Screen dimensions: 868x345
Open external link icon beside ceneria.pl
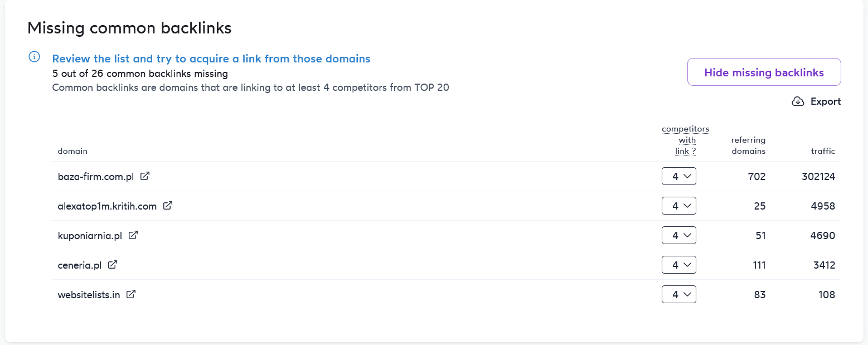point(112,265)
